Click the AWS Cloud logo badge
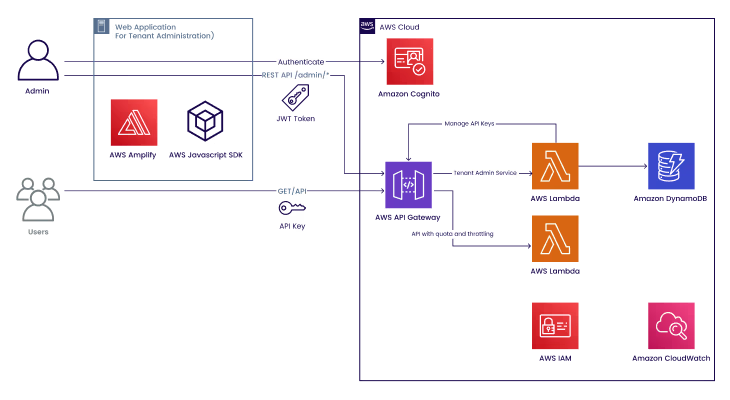This screenshot has width=730, height=400. coord(367,26)
